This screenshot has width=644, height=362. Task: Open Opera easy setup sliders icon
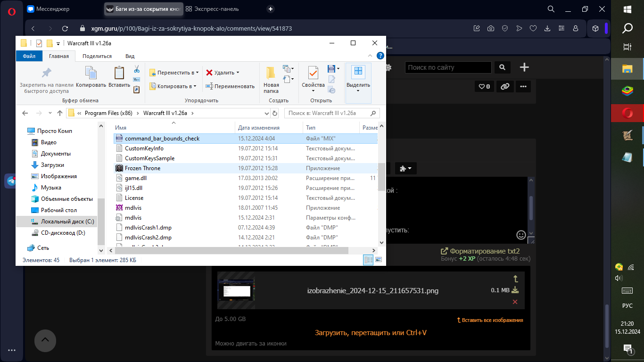tap(561, 28)
